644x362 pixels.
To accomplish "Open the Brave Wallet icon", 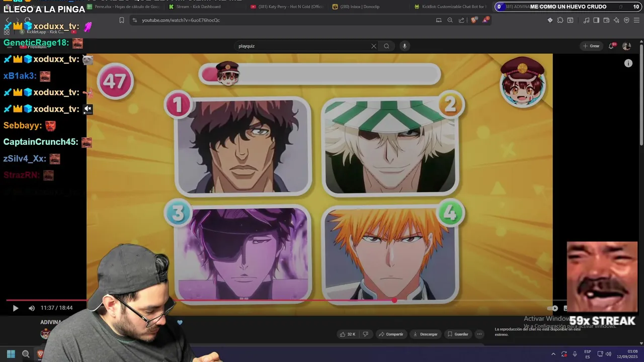I will (x=606, y=20).
